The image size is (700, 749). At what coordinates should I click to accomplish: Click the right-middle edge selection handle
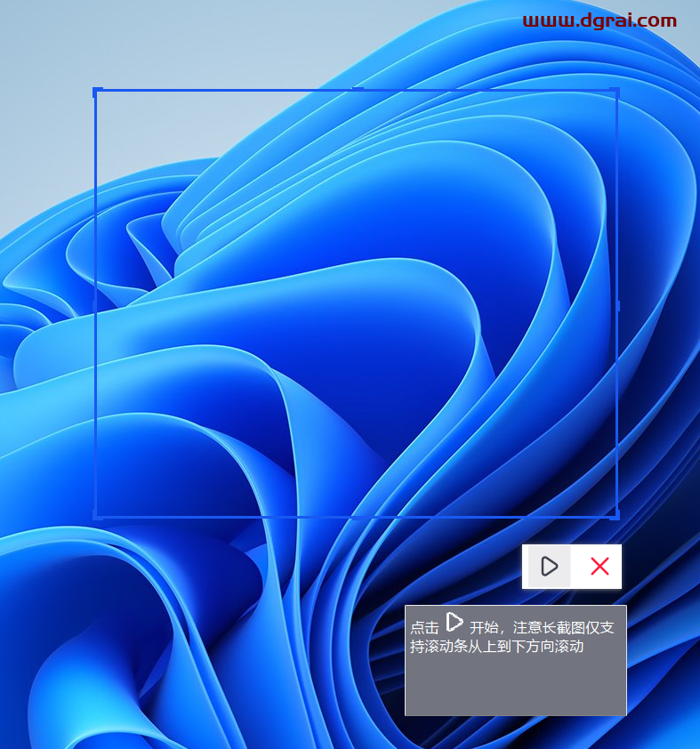(x=617, y=305)
